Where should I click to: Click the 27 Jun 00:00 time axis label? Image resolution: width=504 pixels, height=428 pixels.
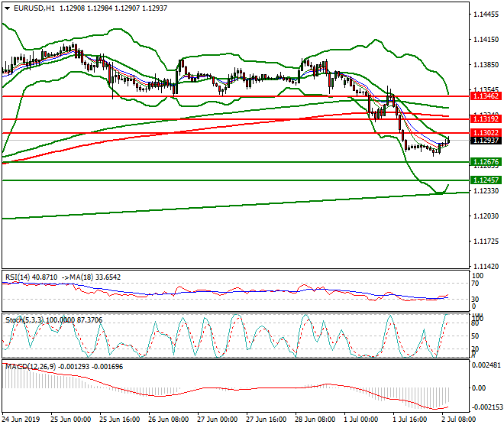218,420
